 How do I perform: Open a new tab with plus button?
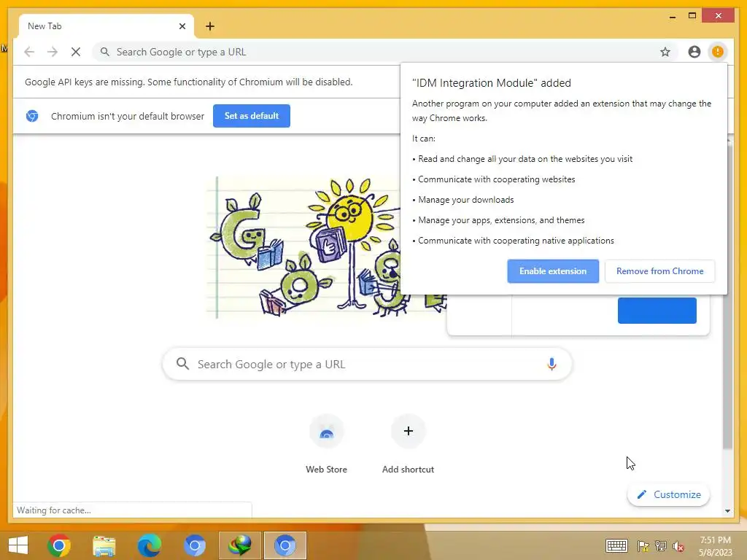(210, 26)
